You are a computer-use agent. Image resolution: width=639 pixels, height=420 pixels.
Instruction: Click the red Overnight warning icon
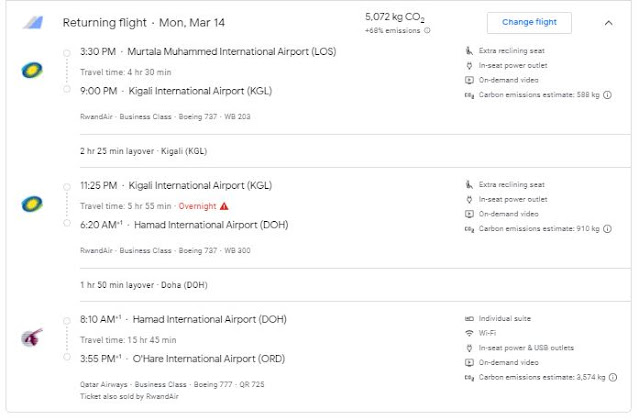[x=223, y=204]
